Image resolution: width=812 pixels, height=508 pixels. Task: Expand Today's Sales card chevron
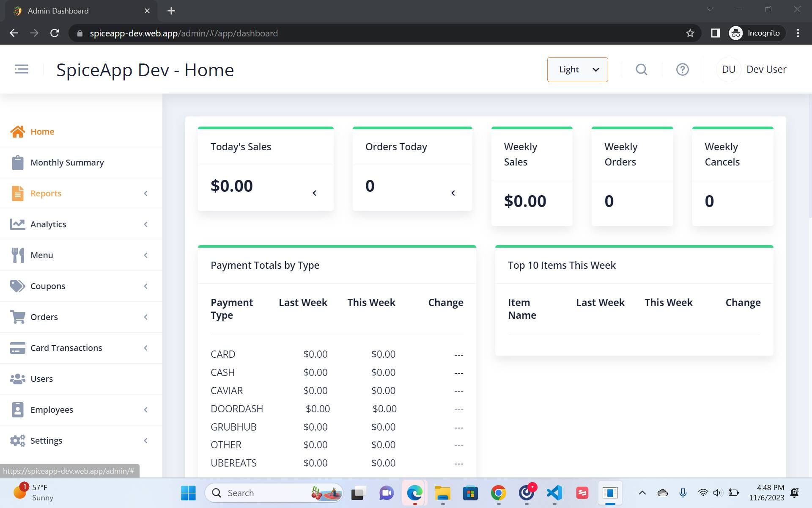(x=314, y=193)
